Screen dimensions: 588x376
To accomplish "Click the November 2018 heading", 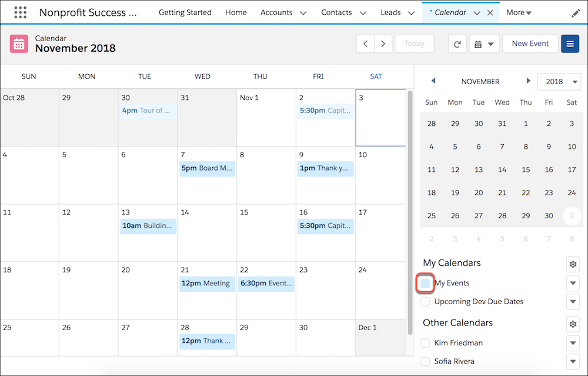I will click(x=75, y=48).
